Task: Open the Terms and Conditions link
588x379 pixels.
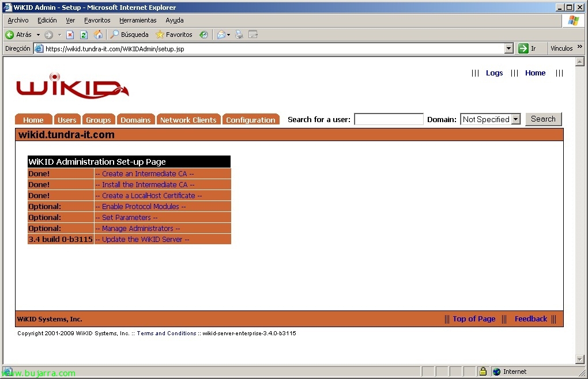Action: (167, 333)
